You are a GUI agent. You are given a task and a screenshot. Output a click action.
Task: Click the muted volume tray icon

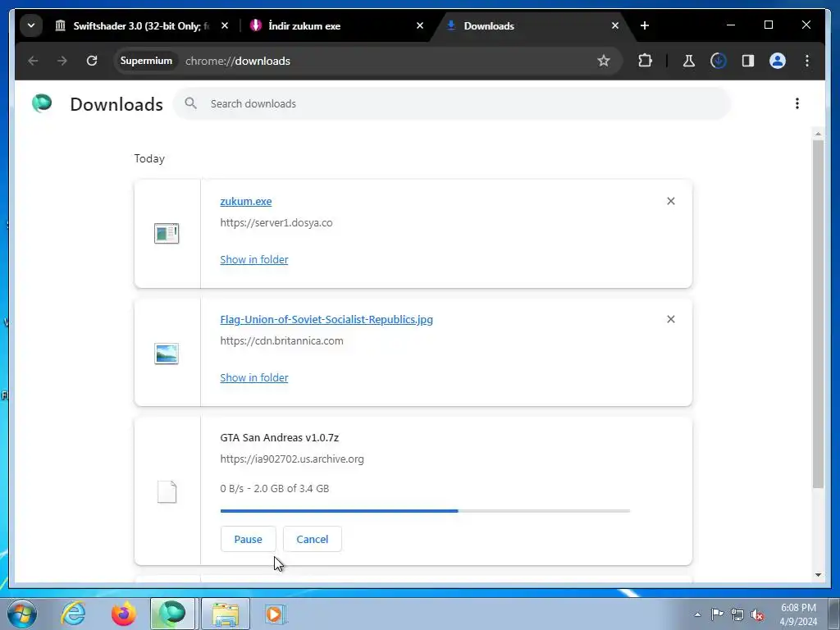[x=757, y=614]
